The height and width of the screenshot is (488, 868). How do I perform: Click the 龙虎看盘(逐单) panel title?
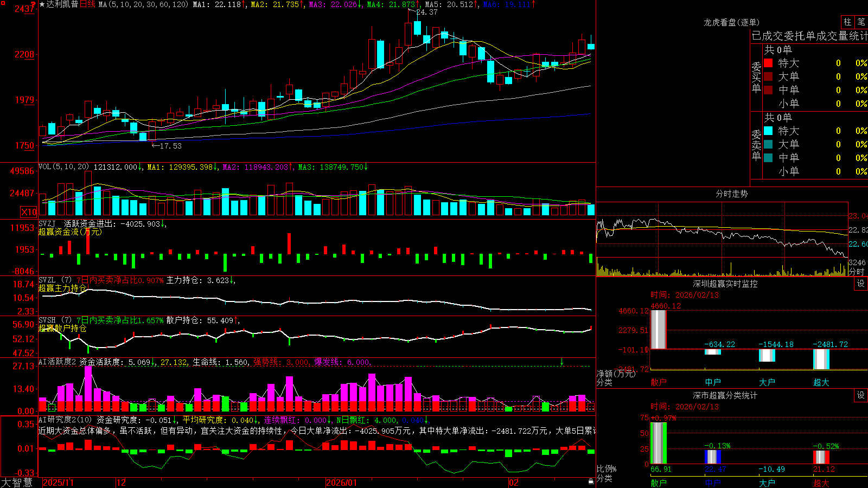(x=731, y=22)
